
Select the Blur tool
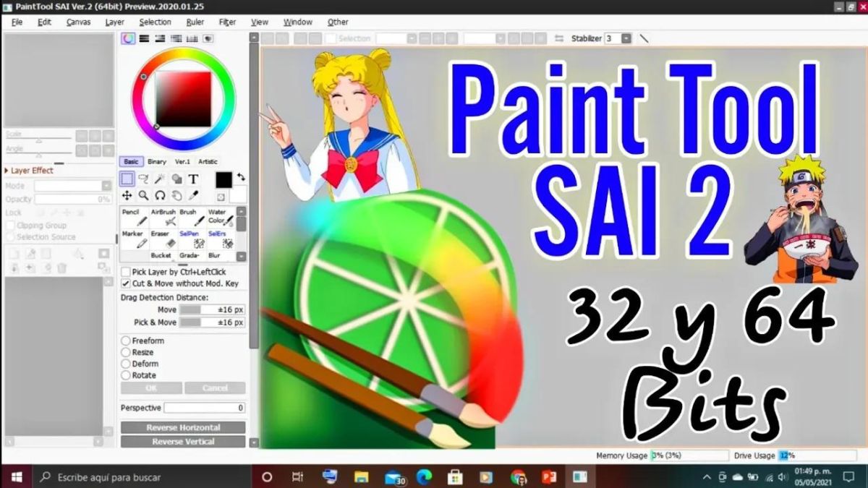click(x=221, y=256)
